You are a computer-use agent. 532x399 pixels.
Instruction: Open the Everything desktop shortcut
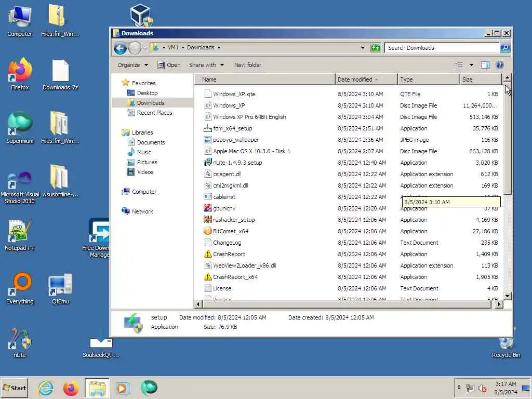coord(20,288)
